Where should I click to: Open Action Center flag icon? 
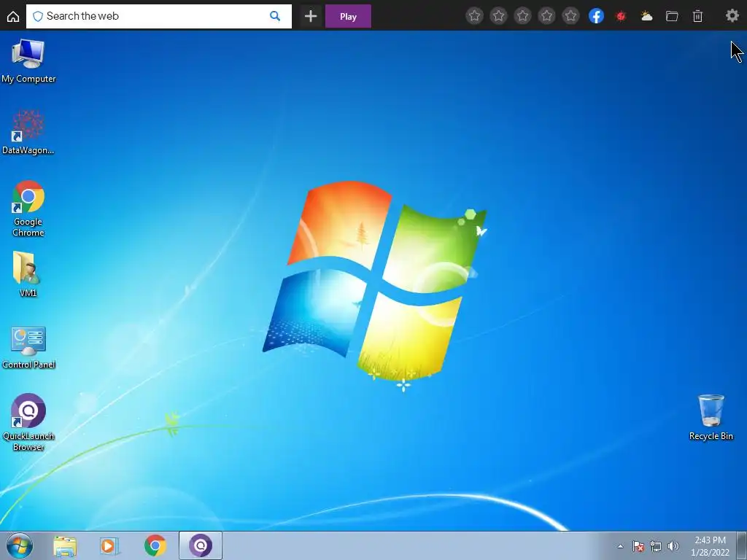(638, 546)
